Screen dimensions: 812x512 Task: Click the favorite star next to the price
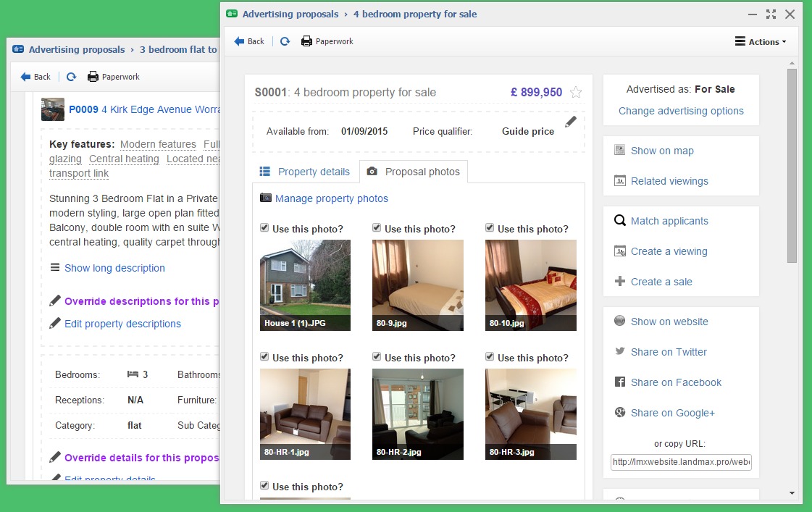[x=576, y=92]
